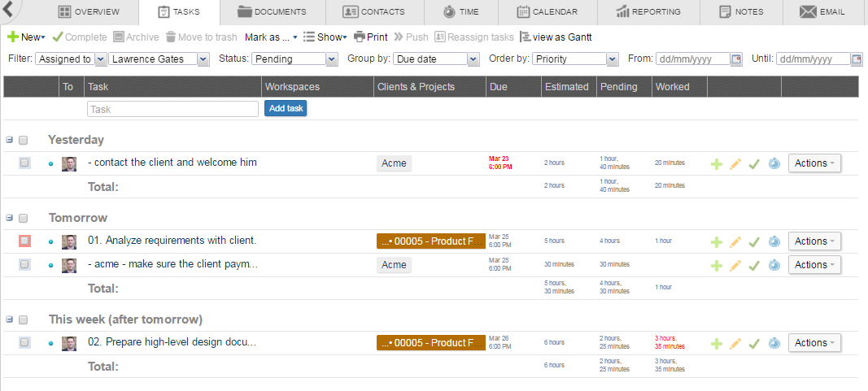Open the Status dropdown showing Pending

click(294, 59)
